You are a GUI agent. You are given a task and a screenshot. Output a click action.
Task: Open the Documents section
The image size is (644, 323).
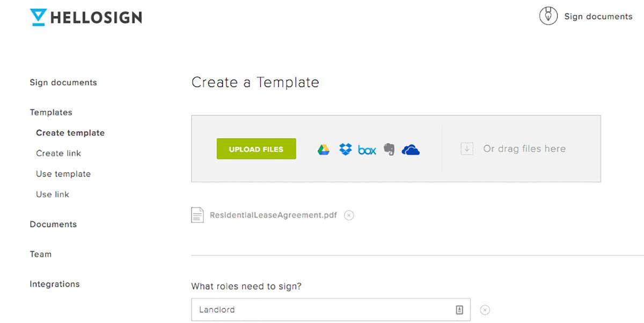pos(53,224)
